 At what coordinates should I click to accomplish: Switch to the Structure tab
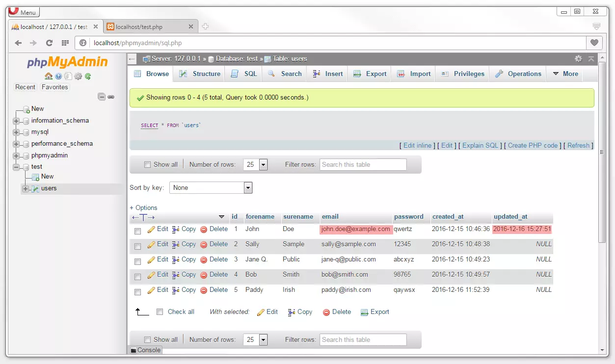(200, 74)
